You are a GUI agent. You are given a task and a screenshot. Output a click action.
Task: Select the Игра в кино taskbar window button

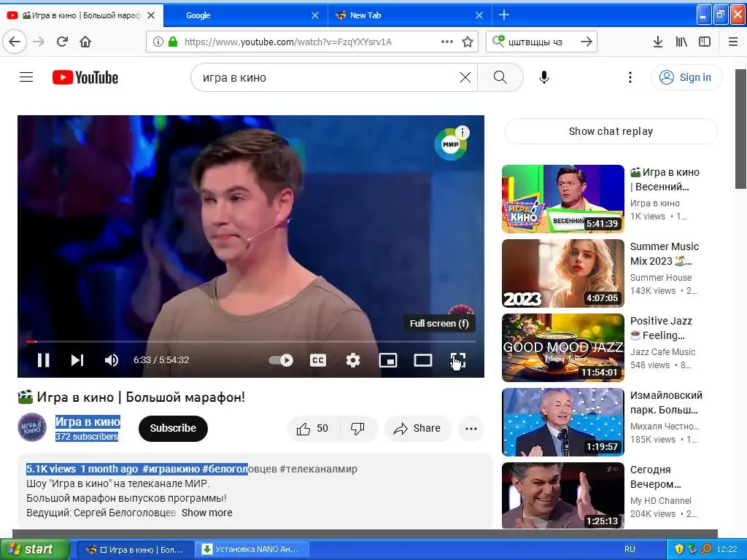136,550
